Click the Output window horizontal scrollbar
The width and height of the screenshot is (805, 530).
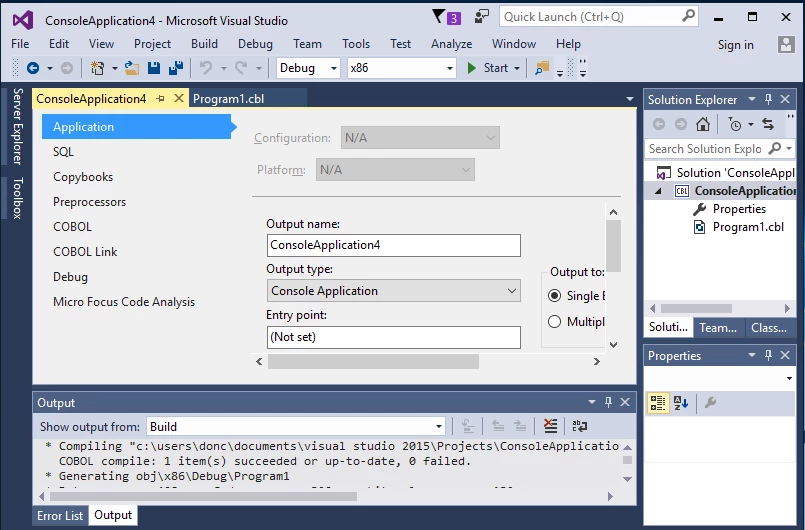point(203,496)
